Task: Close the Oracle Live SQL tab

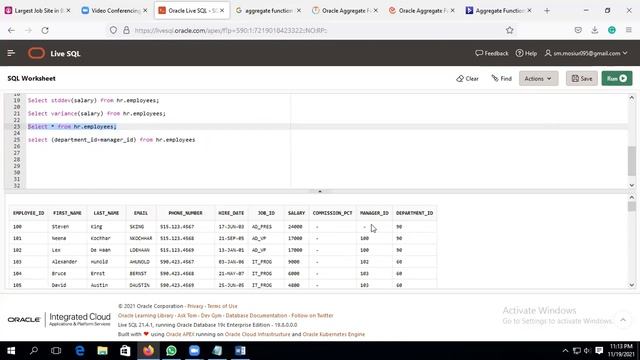Action: pyautogui.click(x=222, y=11)
